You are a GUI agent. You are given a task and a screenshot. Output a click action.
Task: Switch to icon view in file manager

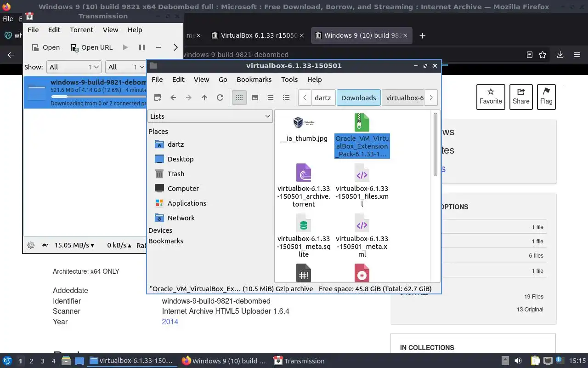tap(239, 98)
